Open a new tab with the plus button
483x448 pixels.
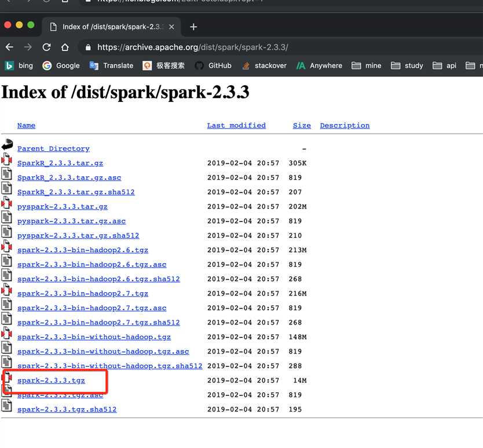click(193, 27)
